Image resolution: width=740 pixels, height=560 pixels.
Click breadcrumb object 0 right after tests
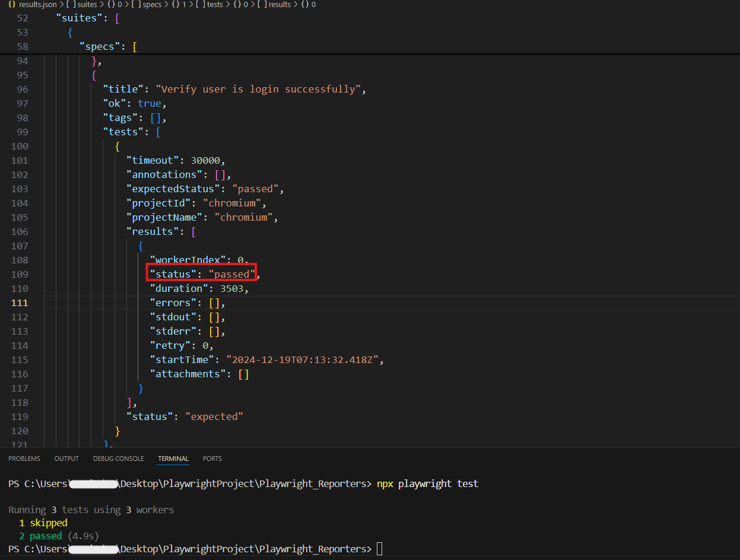click(x=240, y=4)
